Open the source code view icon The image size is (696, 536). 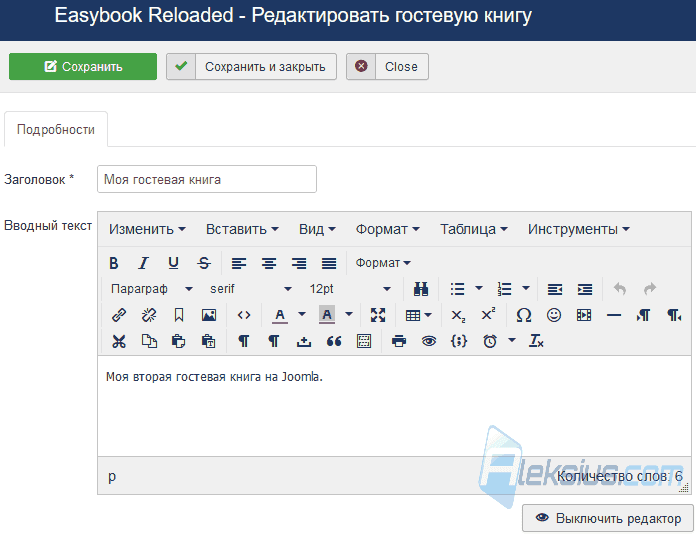tap(244, 315)
